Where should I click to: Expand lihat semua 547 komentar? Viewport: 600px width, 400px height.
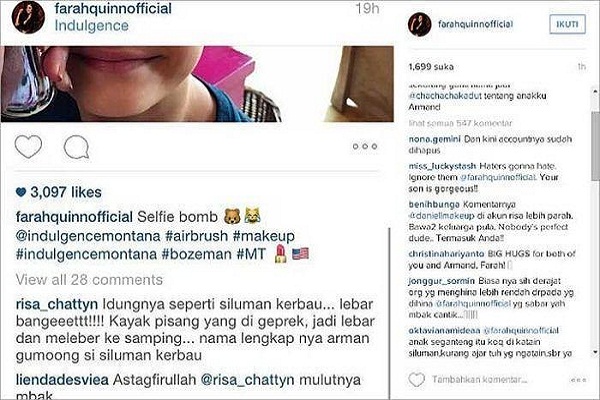460,123
